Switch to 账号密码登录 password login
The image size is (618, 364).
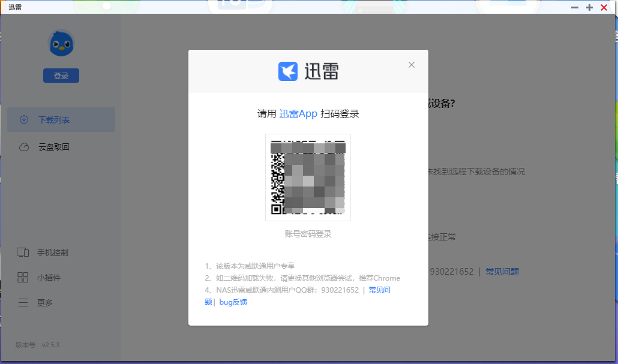tap(308, 234)
